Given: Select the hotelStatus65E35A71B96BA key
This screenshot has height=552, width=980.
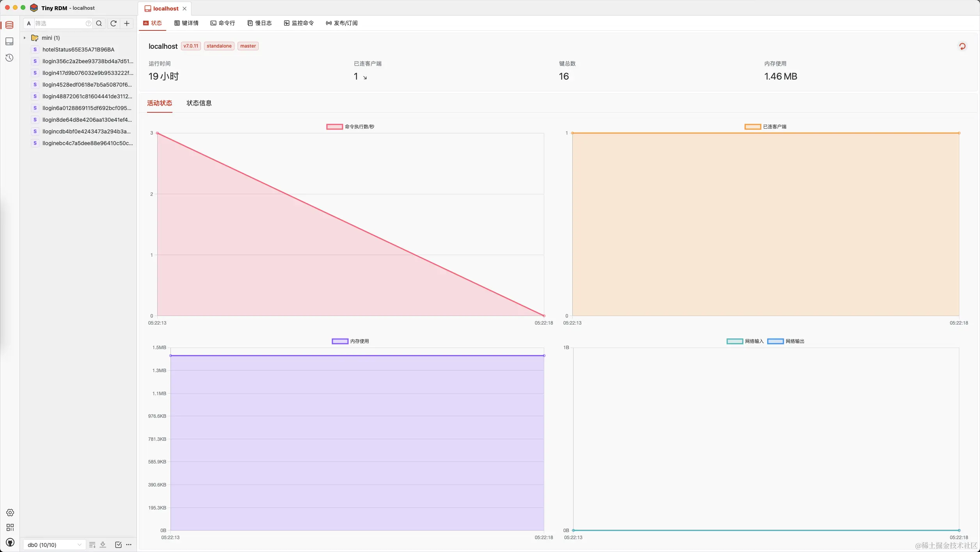Looking at the screenshot, I should [78, 50].
